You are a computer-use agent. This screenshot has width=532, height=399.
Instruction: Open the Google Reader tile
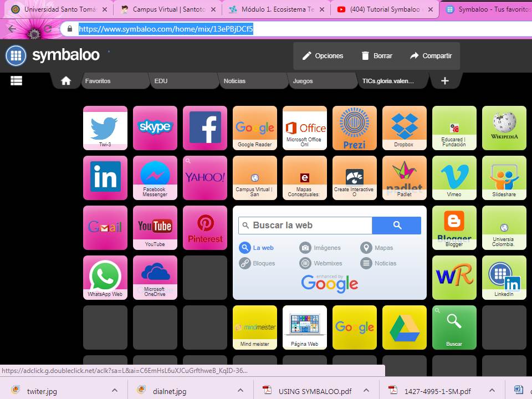(x=255, y=128)
